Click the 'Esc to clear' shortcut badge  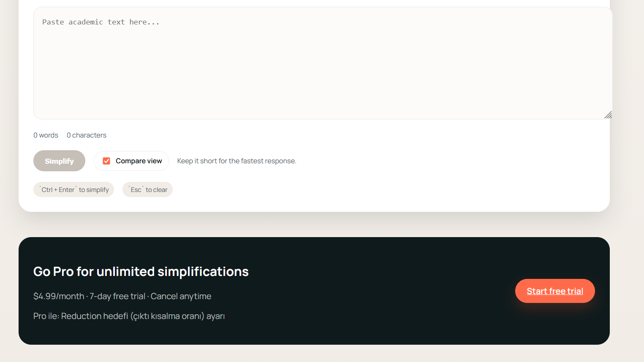(147, 189)
